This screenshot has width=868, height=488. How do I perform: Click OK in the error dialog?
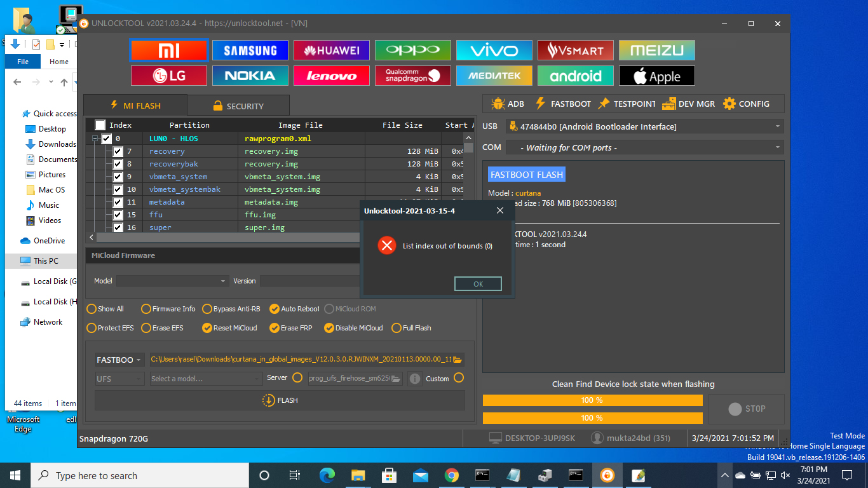pyautogui.click(x=478, y=284)
